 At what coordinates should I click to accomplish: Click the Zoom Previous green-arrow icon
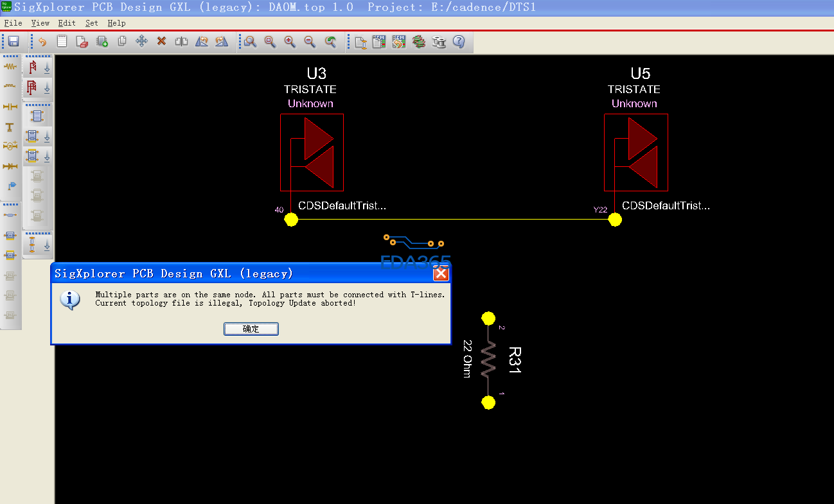point(330,42)
